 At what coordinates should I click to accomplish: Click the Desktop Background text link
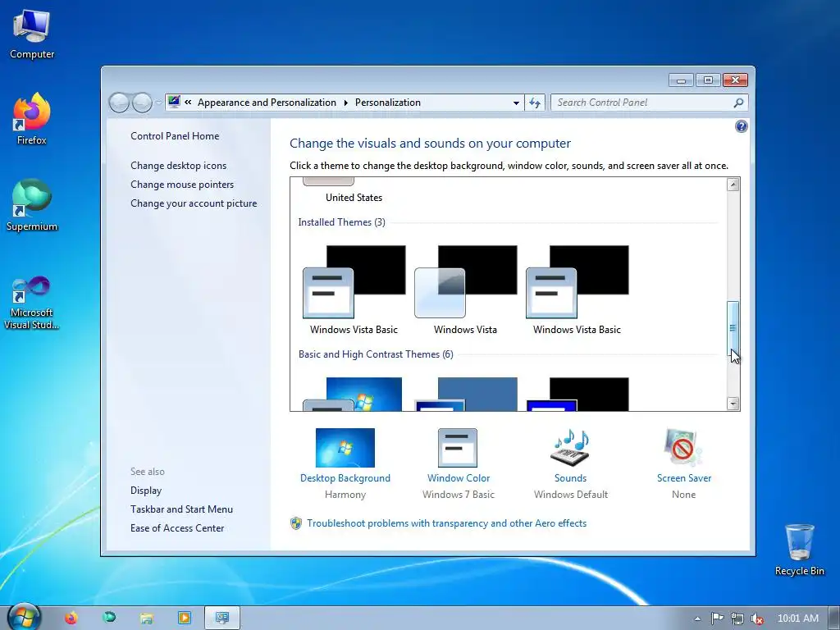pos(345,478)
